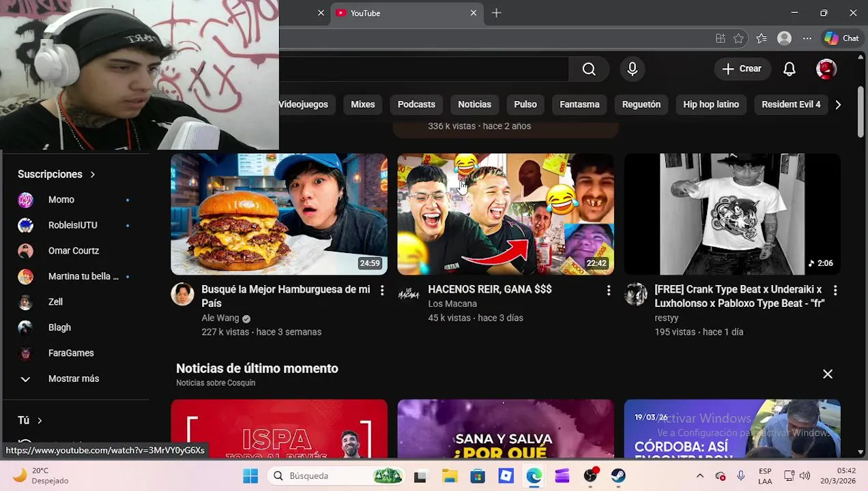This screenshot has height=491, width=868.
Task: Open the Omar Courtz channel subscription
Action: [74, 251]
